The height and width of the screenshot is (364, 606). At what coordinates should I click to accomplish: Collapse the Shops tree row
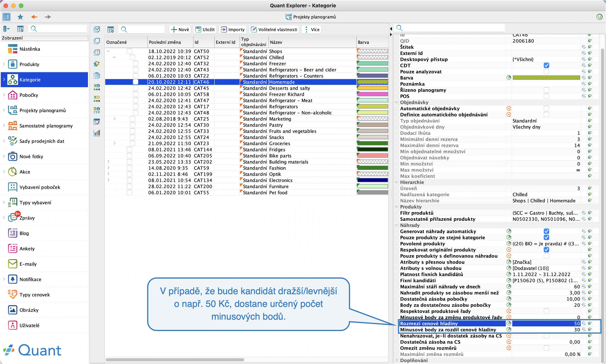(x=108, y=51)
